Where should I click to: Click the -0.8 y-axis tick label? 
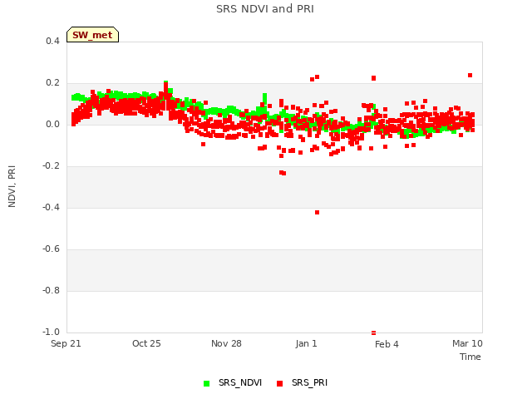click(x=51, y=290)
